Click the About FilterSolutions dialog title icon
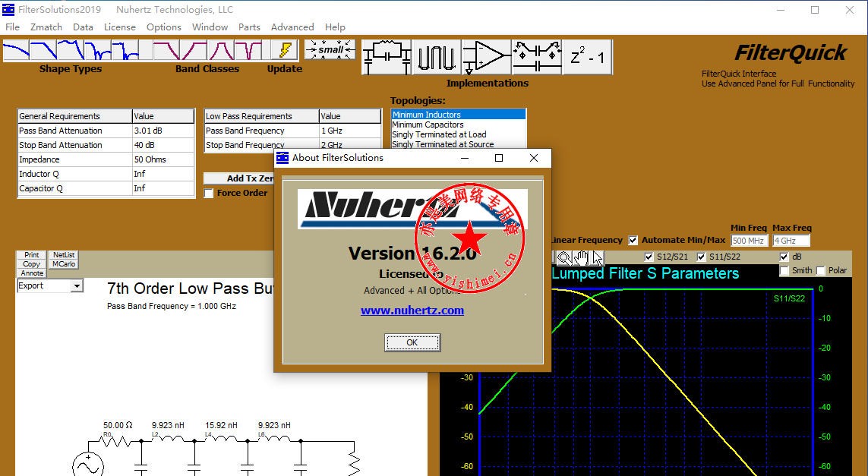 (x=282, y=158)
